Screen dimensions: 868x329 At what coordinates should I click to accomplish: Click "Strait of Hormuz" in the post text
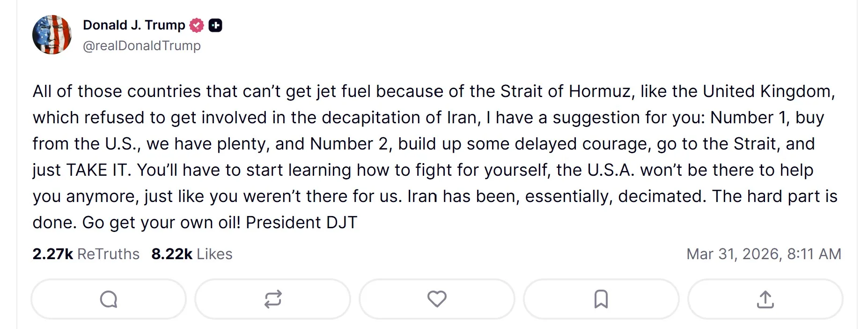pos(566,91)
